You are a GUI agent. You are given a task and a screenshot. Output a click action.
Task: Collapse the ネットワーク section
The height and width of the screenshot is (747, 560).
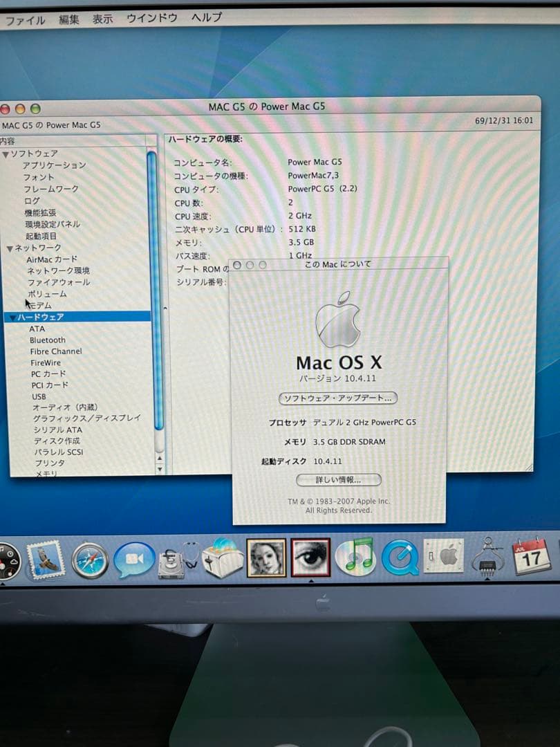[x=10, y=248]
